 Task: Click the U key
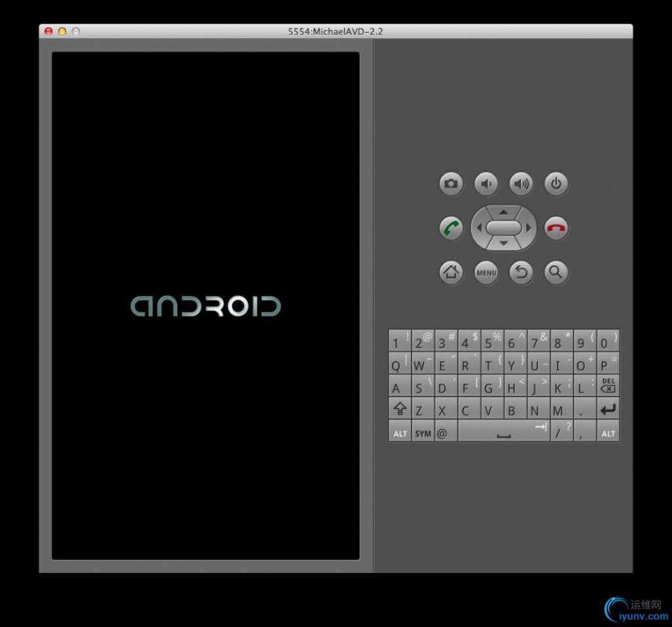coord(539,363)
